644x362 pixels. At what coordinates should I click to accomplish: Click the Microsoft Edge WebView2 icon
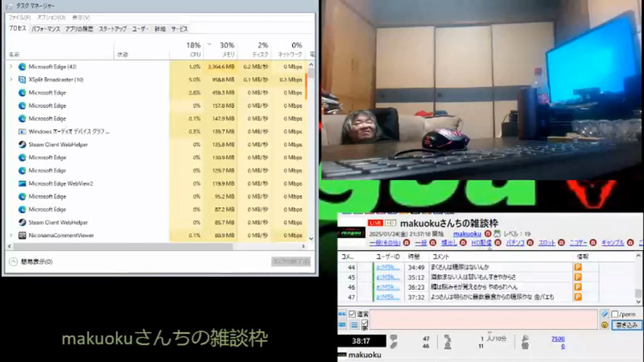coord(22,184)
